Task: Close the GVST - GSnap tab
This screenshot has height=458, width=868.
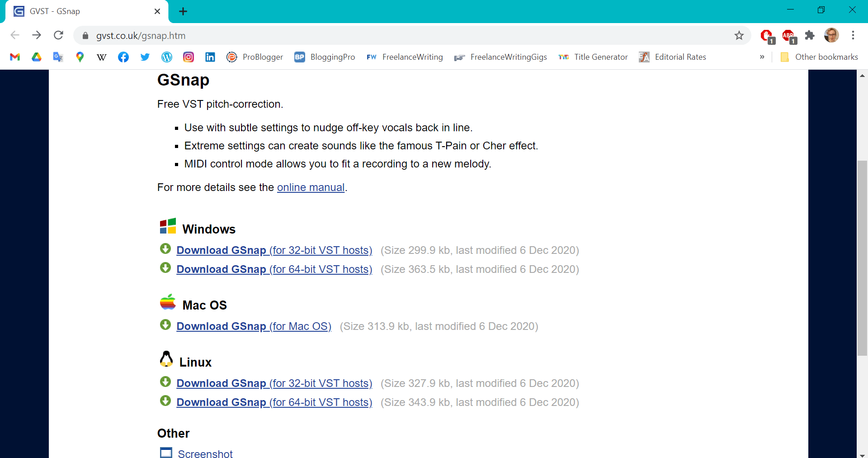Action: 157,11
